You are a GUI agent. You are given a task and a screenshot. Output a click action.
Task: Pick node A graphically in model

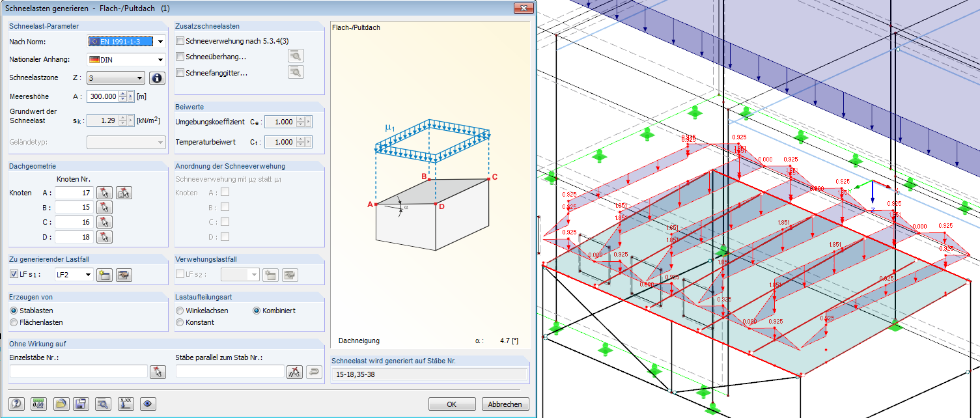104,192
